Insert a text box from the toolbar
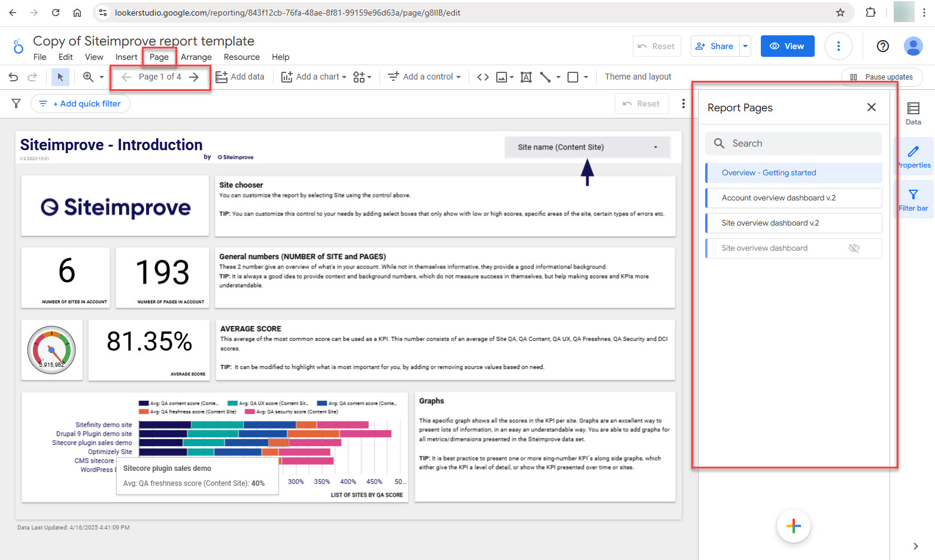This screenshot has width=935, height=560. (526, 77)
